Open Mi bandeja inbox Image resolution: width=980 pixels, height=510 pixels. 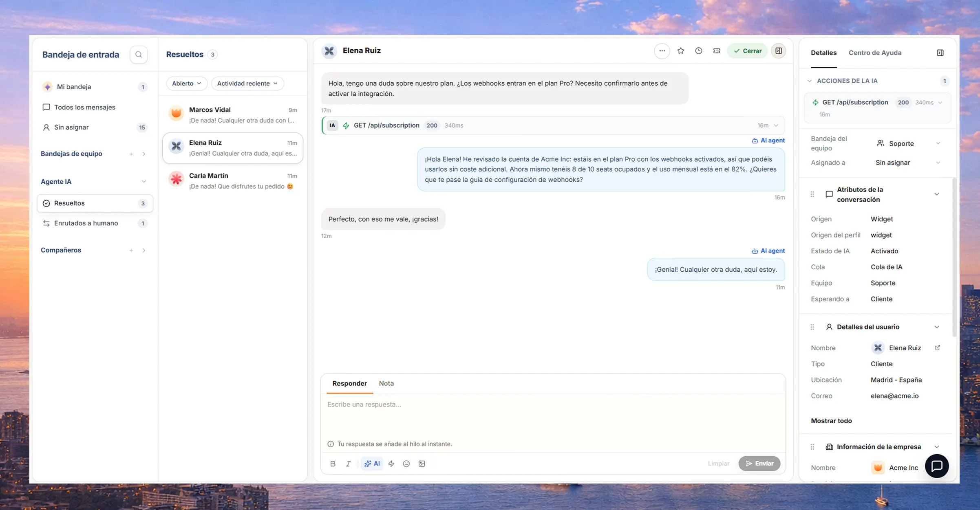tap(95, 87)
